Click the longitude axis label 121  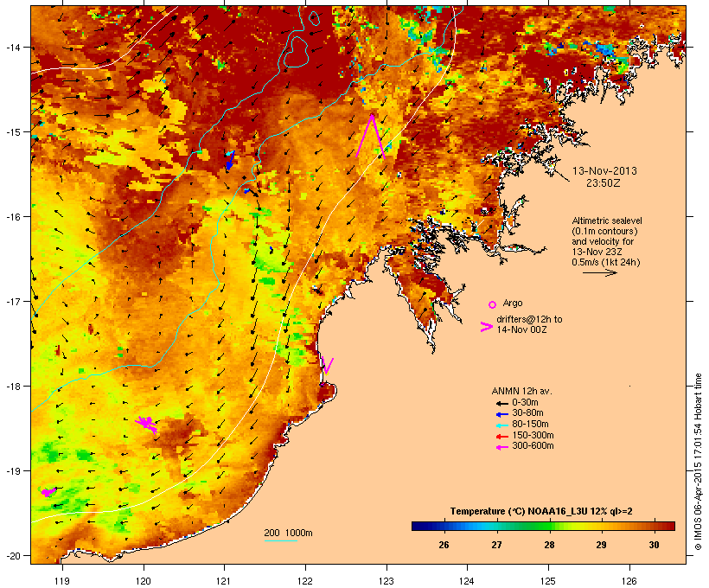[224, 581]
